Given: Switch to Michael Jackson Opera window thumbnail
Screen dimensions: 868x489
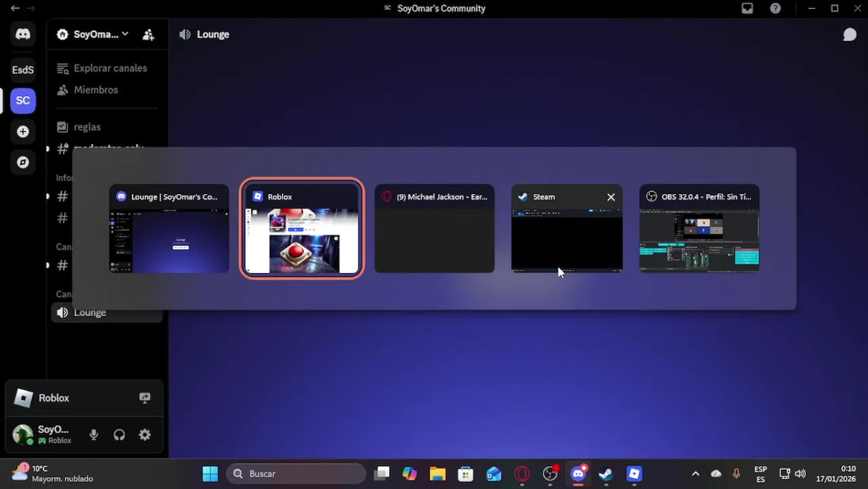Looking at the screenshot, I should (435, 229).
